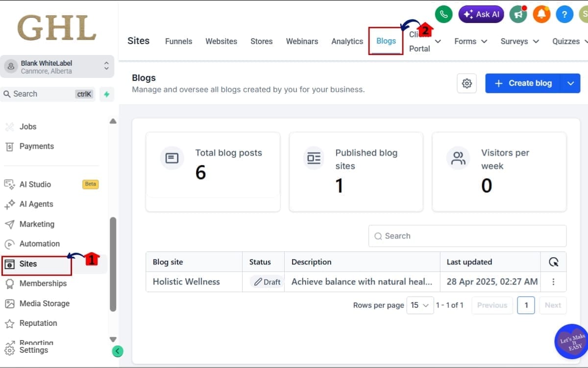Image resolution: width=588 pixels, height=368 pixels.
Task: Open AI Agents in the sidebar
Action: pos(36,204)
